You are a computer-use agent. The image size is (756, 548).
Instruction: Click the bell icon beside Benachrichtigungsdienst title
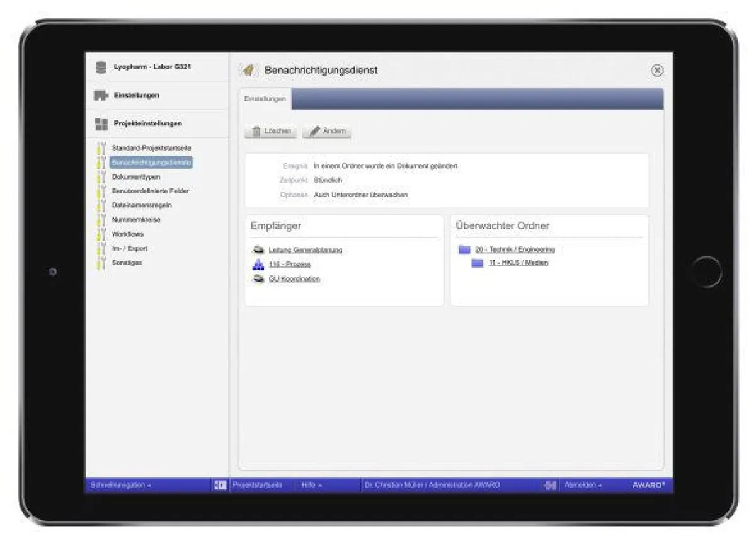point(249,71)
